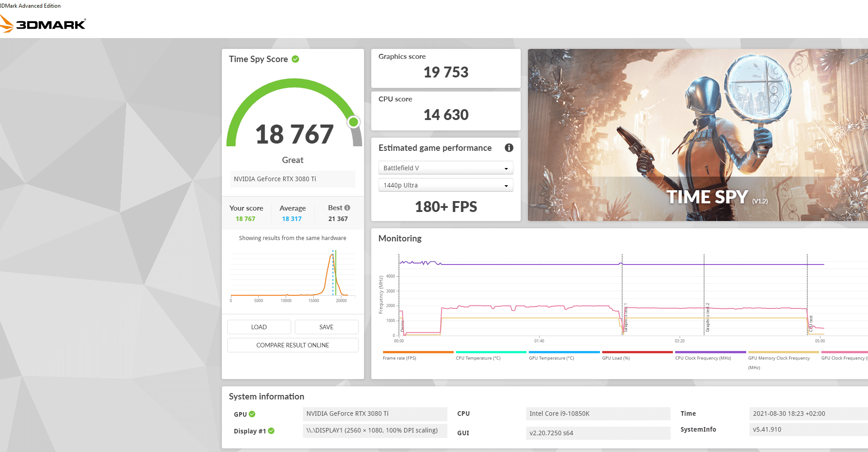Toggle Frame rate (FPS) legend series

tap(417, 356)
